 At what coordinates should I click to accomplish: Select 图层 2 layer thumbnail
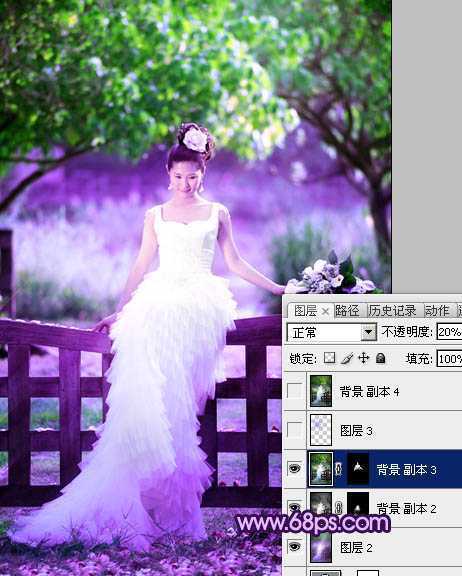(x=321, y=547)
